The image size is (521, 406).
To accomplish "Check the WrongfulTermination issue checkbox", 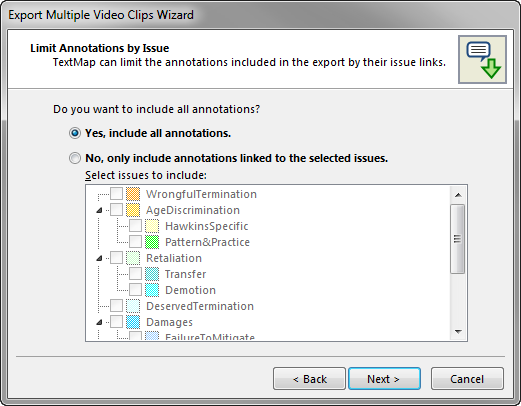I will pyautogui.click(x=116, y=193).
